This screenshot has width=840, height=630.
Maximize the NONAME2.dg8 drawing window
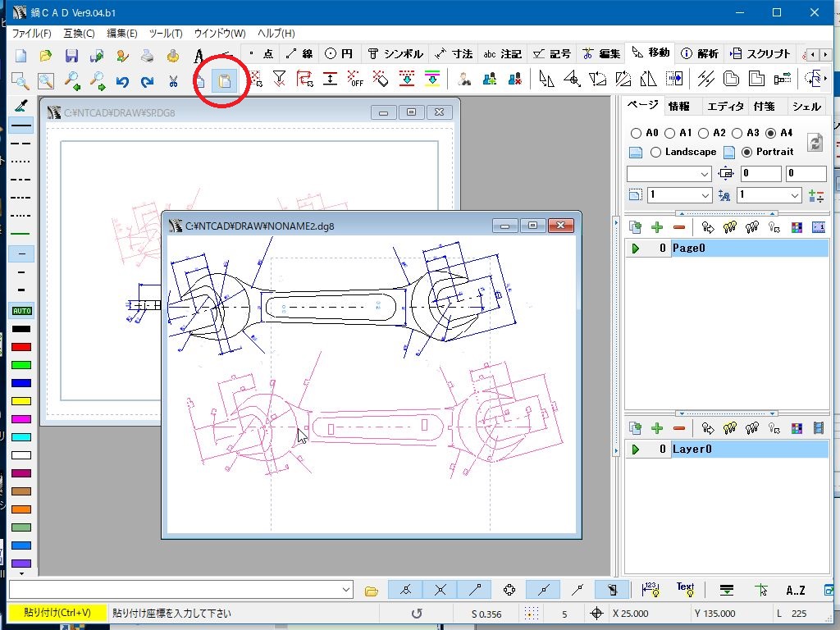point(532,226)
